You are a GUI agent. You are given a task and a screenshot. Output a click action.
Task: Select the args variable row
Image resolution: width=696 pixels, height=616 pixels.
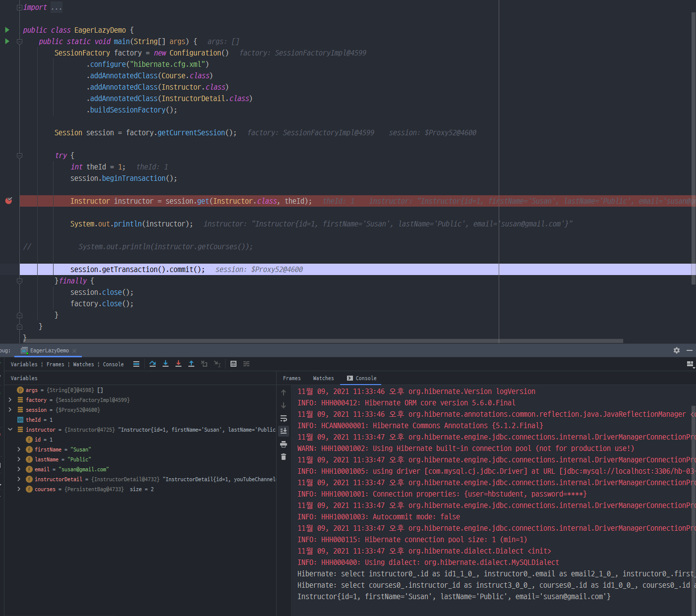point(140,390)
